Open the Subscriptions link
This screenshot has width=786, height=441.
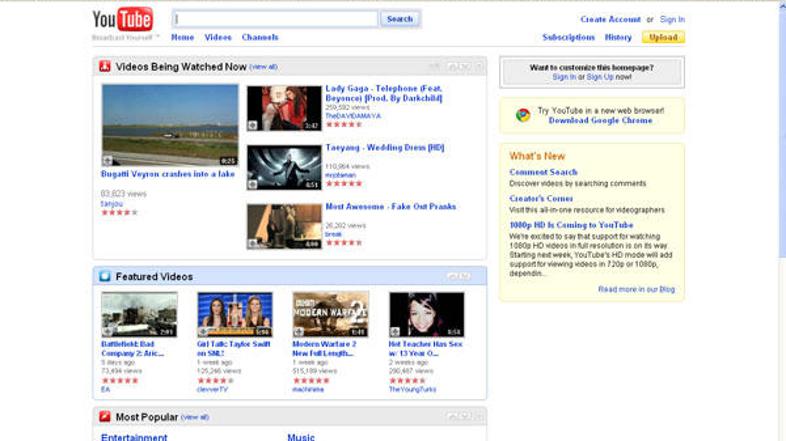pyautogui.click(x=569, y=37)
